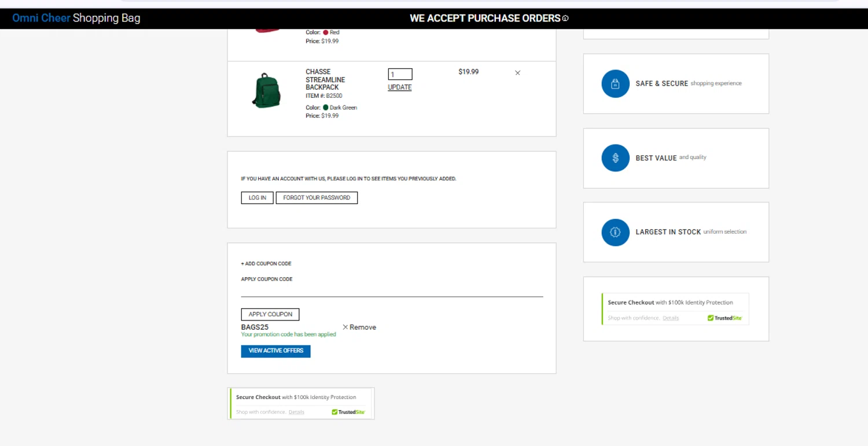Click the green backpack product thumbnail

tap(266, 91)
